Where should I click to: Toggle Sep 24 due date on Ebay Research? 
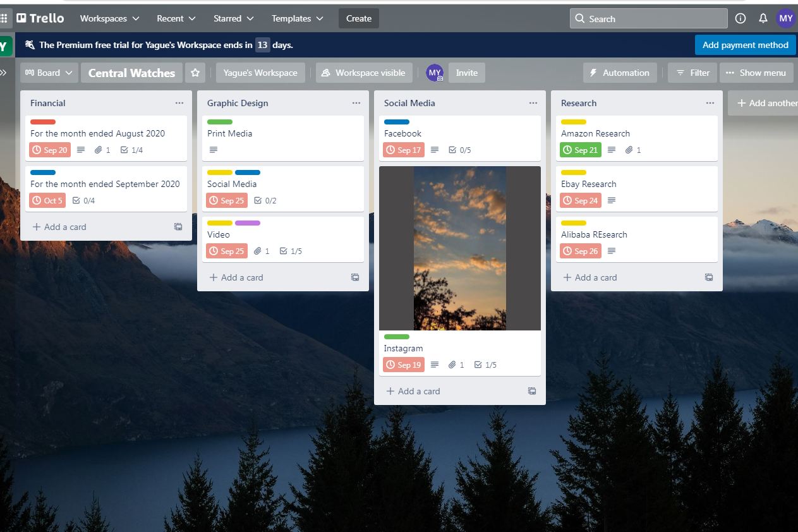(581, 200)
